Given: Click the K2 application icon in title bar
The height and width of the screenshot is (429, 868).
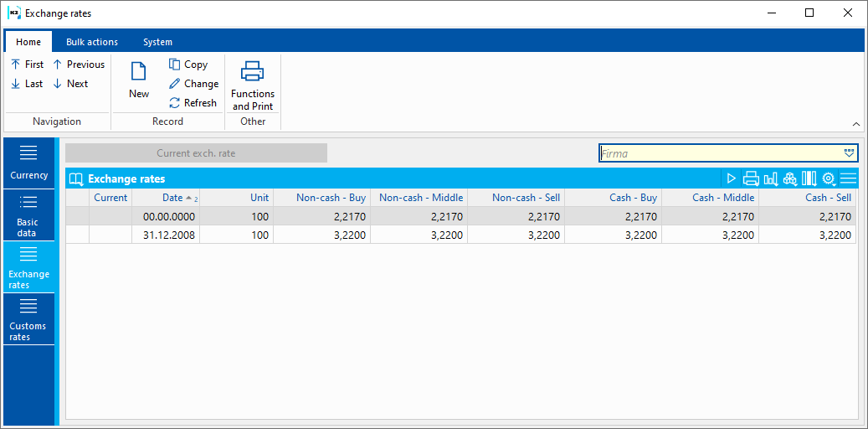Looking at the screenshot, I should (x=14, y=13).
